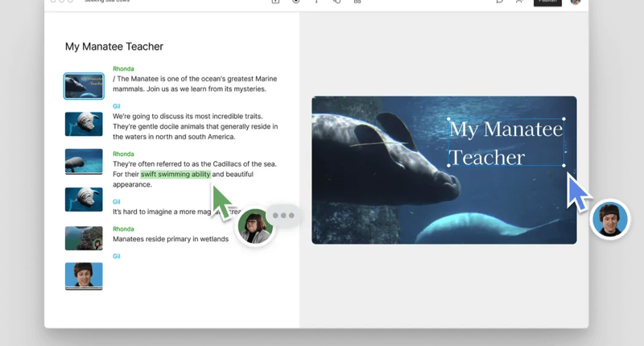The image size is (644, 346).
Task: Click the top-left handle of the title box
Action: [448, 119]
